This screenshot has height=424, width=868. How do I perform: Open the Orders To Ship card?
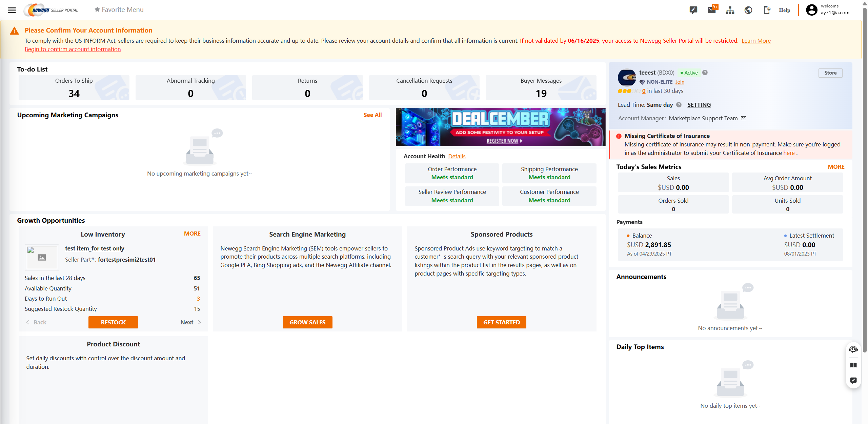[x=74, y=87]
